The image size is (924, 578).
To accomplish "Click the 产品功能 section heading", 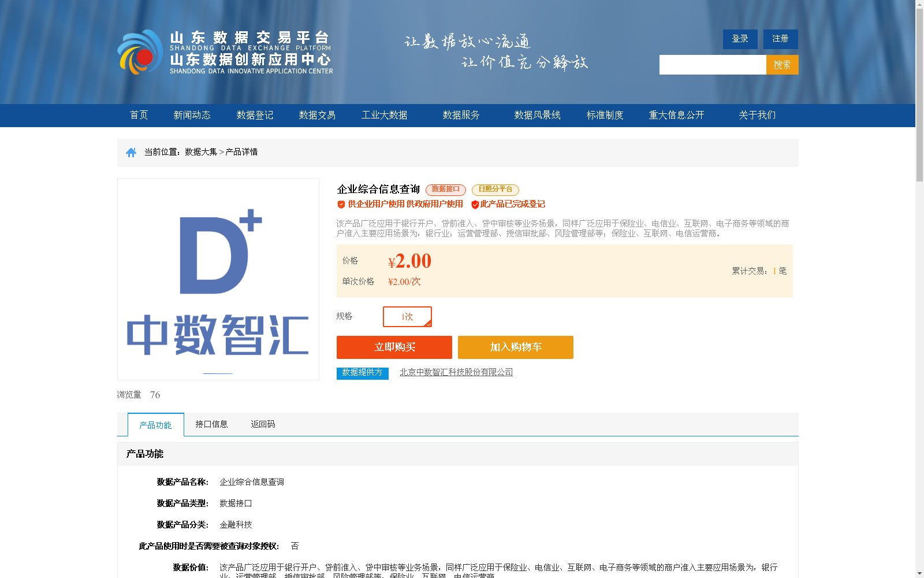I will pos(144,454).
